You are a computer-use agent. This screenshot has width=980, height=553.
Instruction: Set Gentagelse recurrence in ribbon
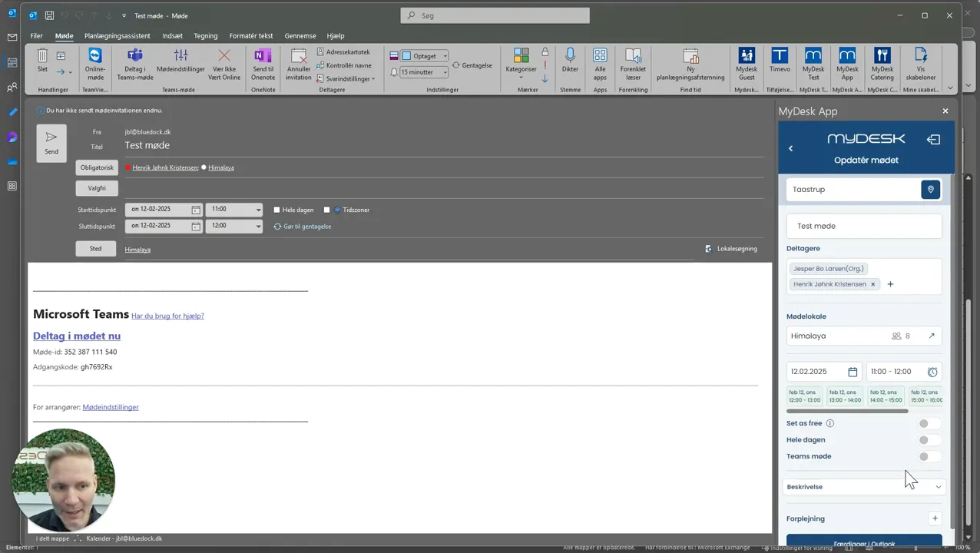point(472,65)
